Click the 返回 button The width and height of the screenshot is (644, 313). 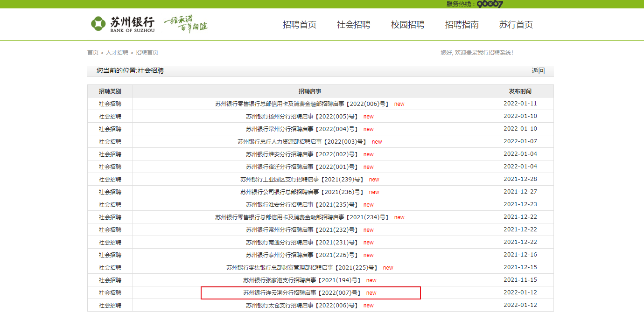538,70
